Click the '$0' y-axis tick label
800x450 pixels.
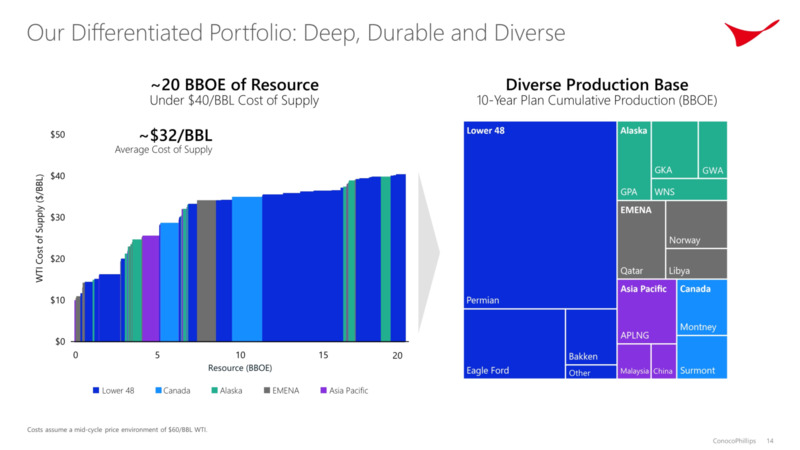click(60, 341)
